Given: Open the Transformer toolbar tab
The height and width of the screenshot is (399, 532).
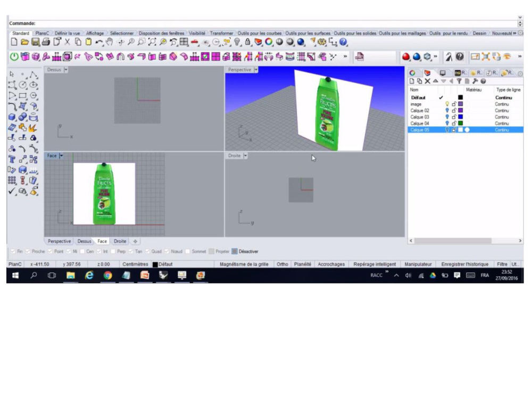Looking at the screenshot, I should tap(221, 33).
